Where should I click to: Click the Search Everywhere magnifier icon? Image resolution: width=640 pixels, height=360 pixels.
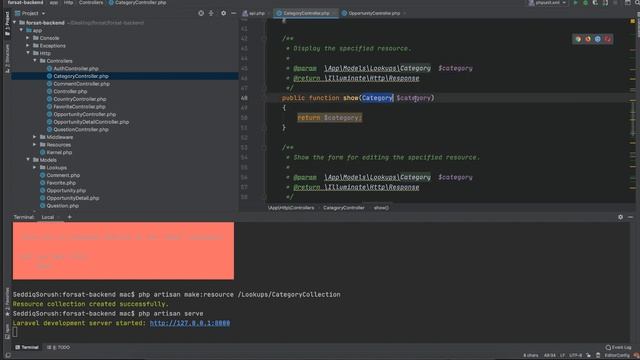(637, 3)
